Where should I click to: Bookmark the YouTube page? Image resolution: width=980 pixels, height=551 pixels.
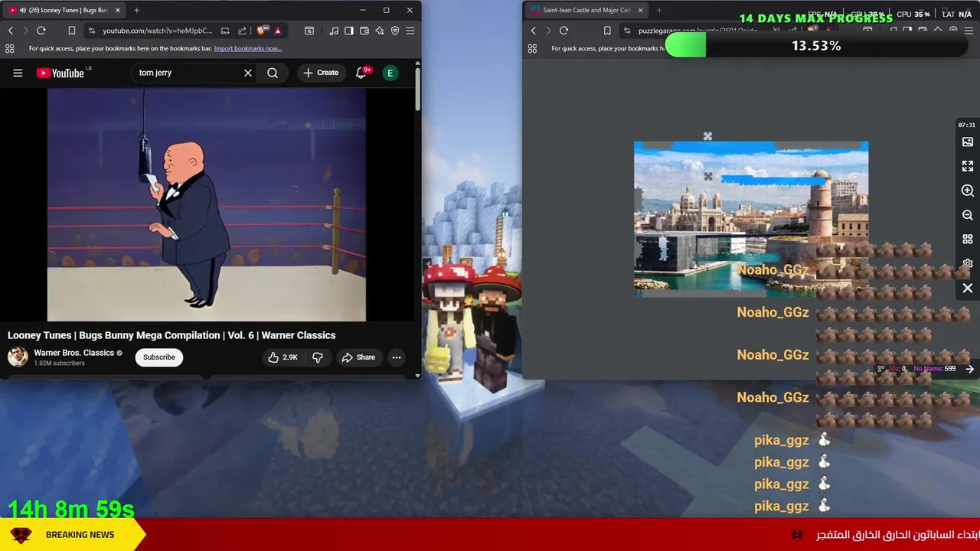coord(71,31)
